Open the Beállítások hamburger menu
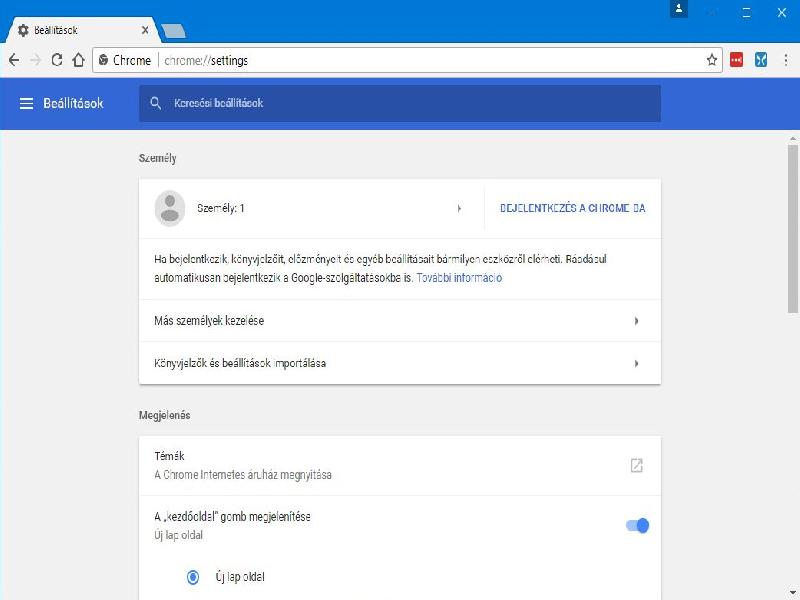 coord(26,104)
